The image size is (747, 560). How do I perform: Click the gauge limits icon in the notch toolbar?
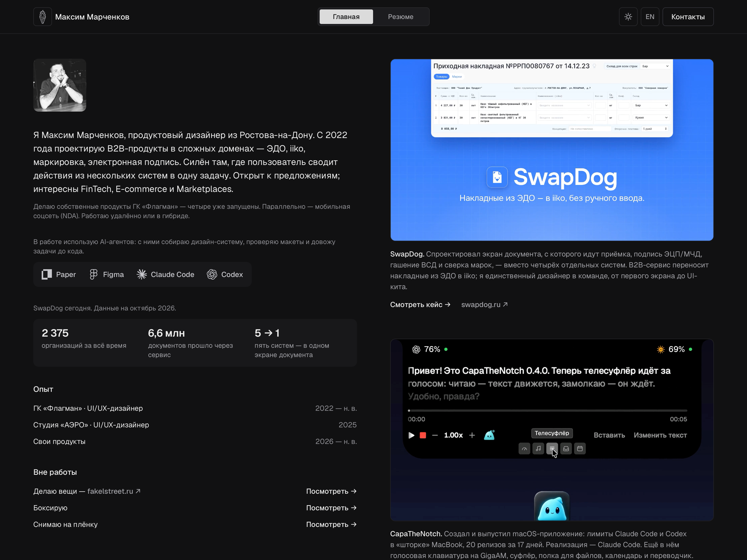click(x=524, y=449)
